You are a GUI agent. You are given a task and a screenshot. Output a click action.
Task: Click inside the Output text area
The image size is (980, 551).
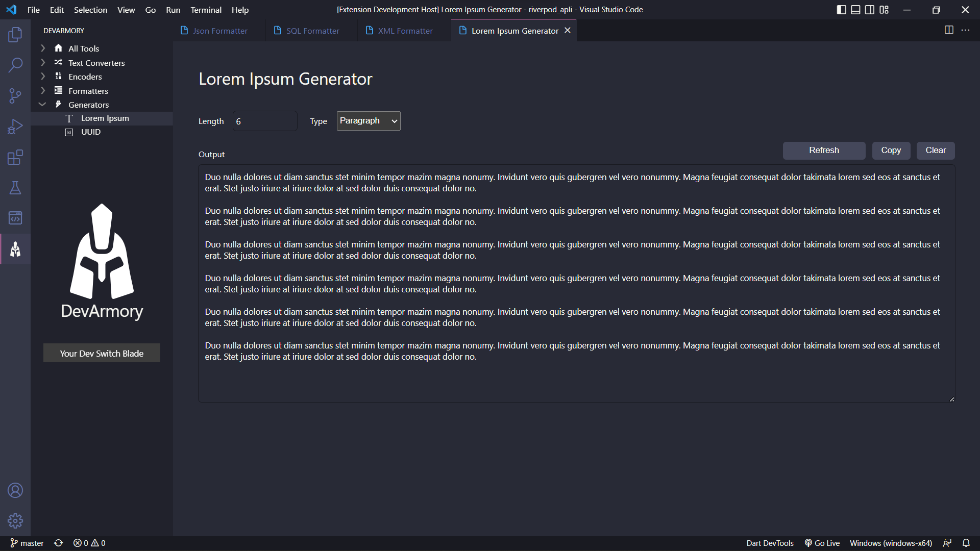pyautogui.click(x=576, y=283)
